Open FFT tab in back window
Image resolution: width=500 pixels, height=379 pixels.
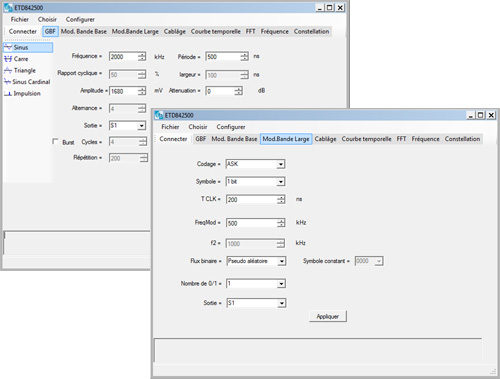[x=251, y=31]
